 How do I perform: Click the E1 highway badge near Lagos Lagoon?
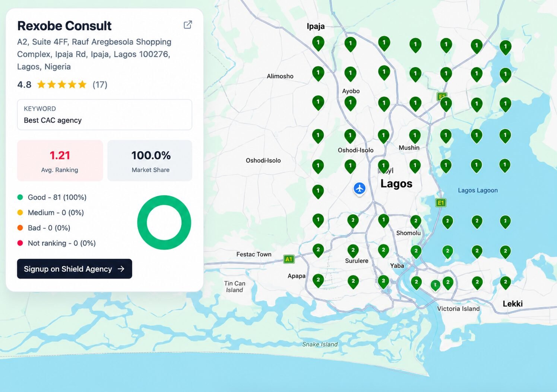[441, 203]
